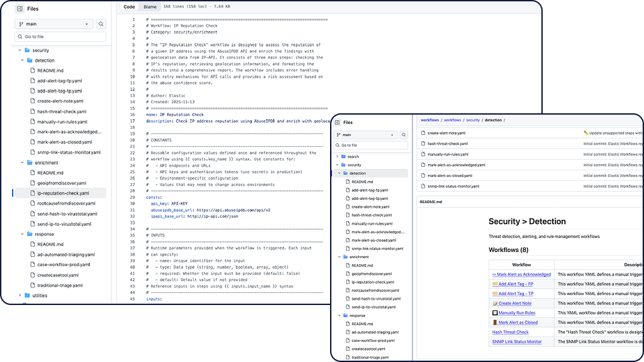
Task: Open geoipfromdiscover.yaml in the right window's tree
Action: point(372,274)
